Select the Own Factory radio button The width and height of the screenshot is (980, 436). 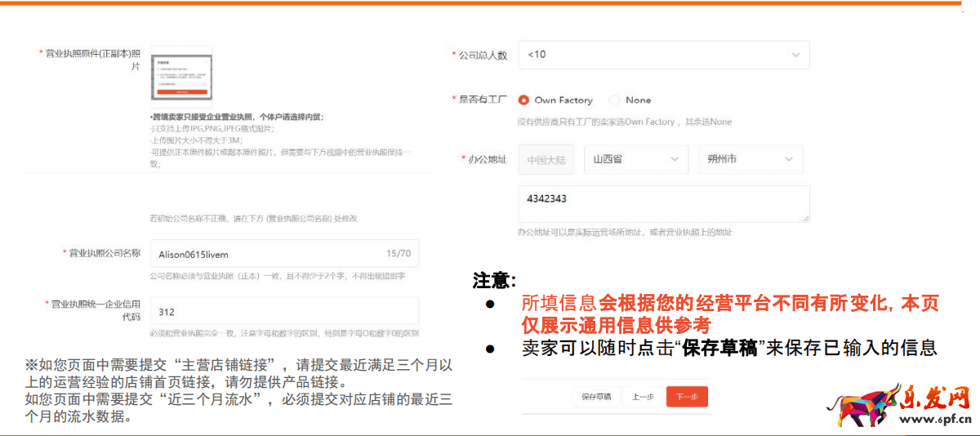pyautogui.click(x=524, y=100)
